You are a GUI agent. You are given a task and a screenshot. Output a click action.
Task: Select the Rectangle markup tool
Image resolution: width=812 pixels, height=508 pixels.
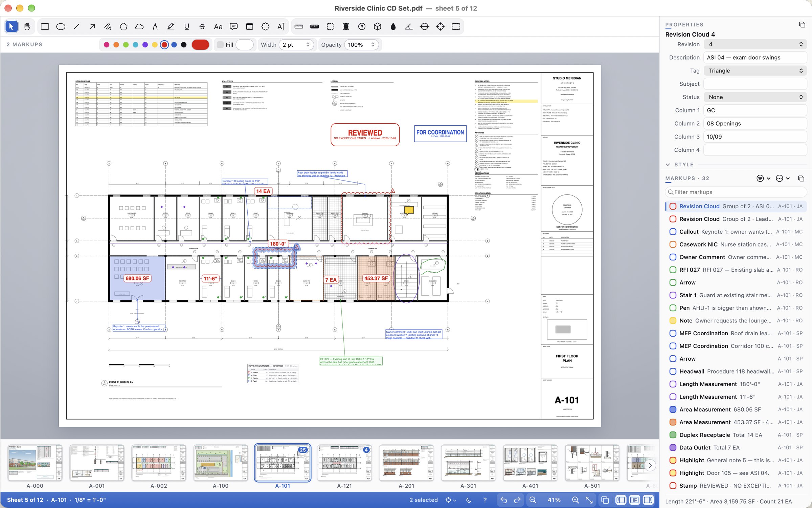point(45,26)
